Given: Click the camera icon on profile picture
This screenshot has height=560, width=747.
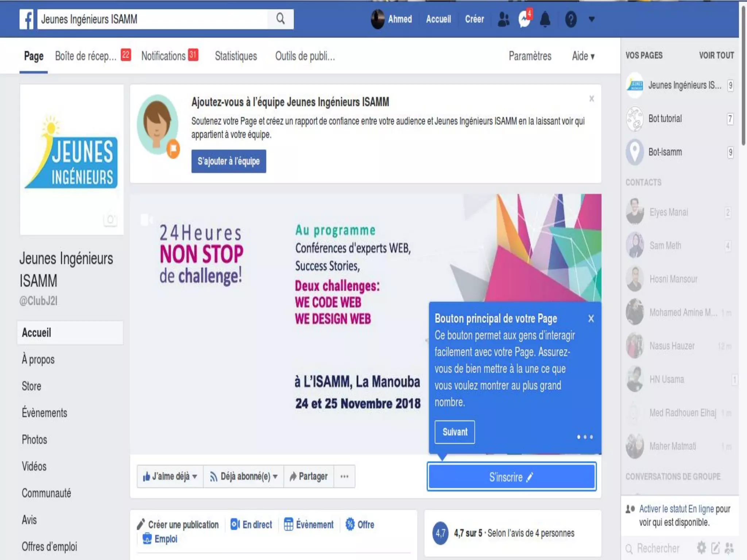Looking at the screenshot, I should tap(110, 219).
